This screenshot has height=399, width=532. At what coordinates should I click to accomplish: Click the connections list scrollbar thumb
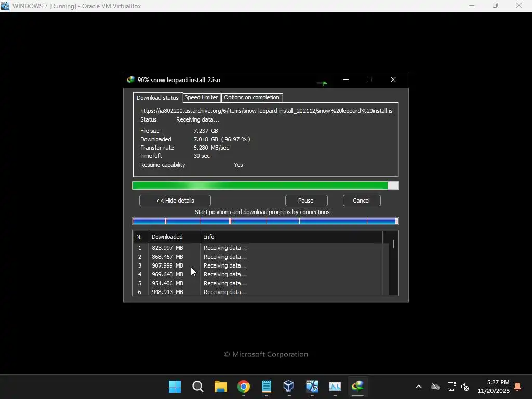coord(394,244)
